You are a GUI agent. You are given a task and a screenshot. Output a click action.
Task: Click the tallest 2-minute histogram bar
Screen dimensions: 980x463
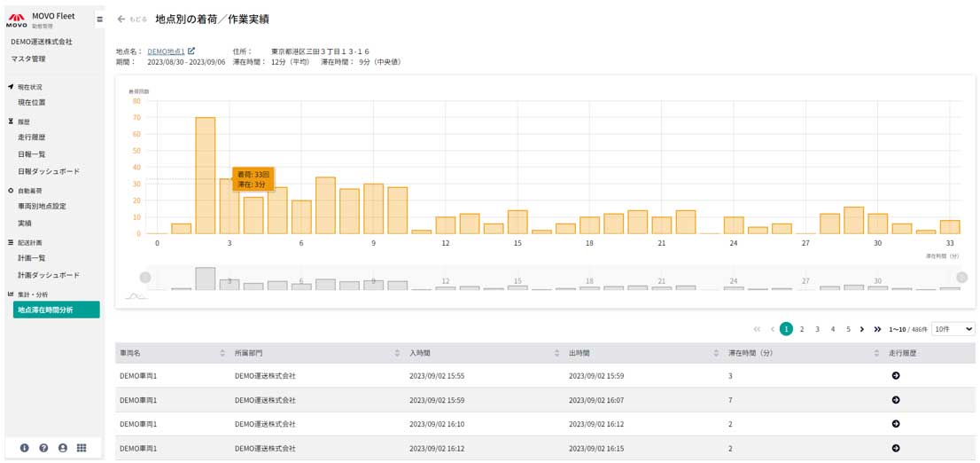(x=205, y=176)
